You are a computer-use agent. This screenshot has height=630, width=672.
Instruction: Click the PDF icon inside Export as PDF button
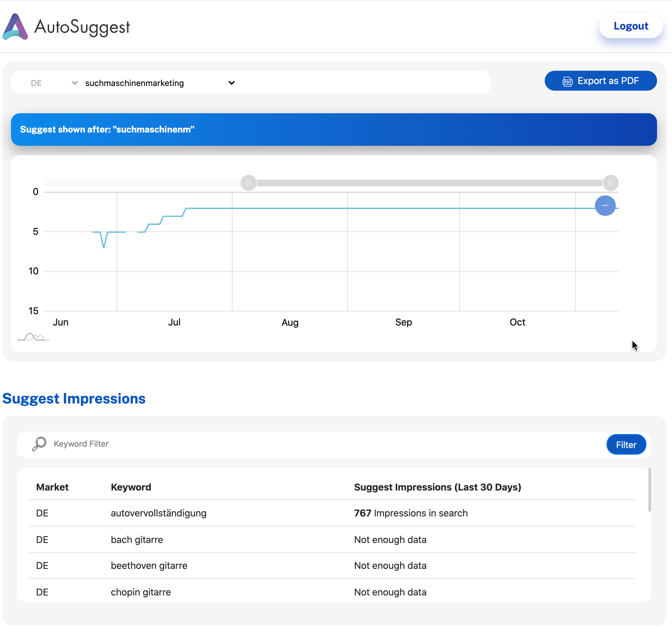click(568, 81)
